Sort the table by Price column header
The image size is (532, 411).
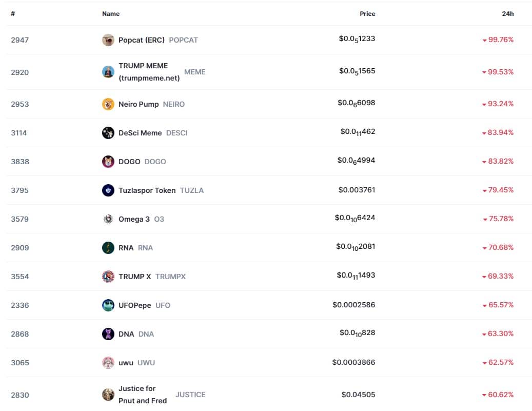click(367, 14)
